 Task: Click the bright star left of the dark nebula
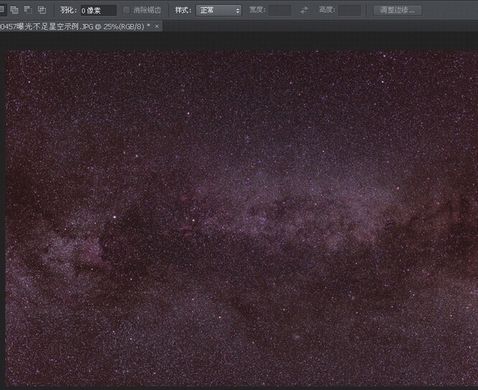[115, 217]
